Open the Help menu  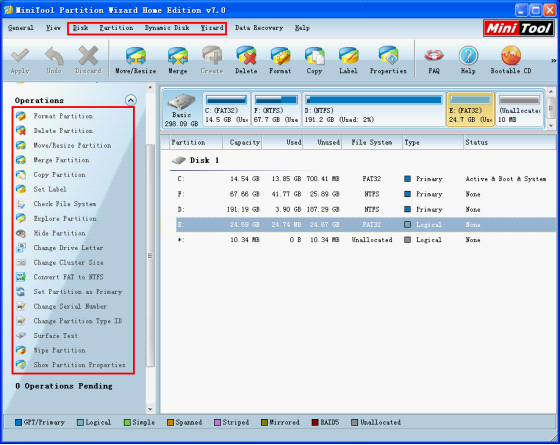click(x=302, y=28)
